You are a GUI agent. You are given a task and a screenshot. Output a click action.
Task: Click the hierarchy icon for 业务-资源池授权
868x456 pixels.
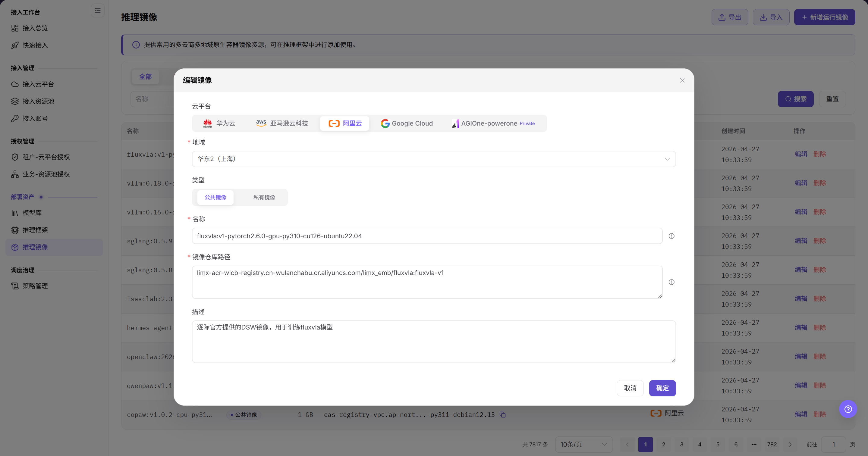point(15,174)
